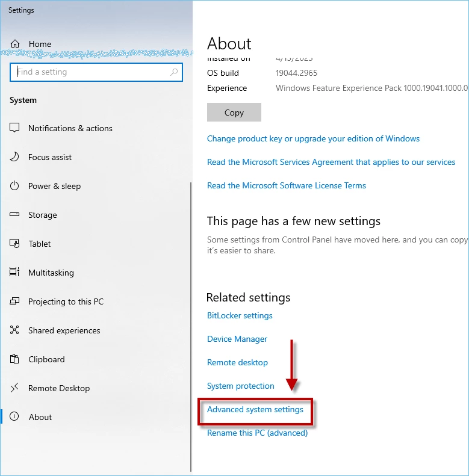
Task: Open the Microsoft Services Agreement link
Action: click(331, 162)
